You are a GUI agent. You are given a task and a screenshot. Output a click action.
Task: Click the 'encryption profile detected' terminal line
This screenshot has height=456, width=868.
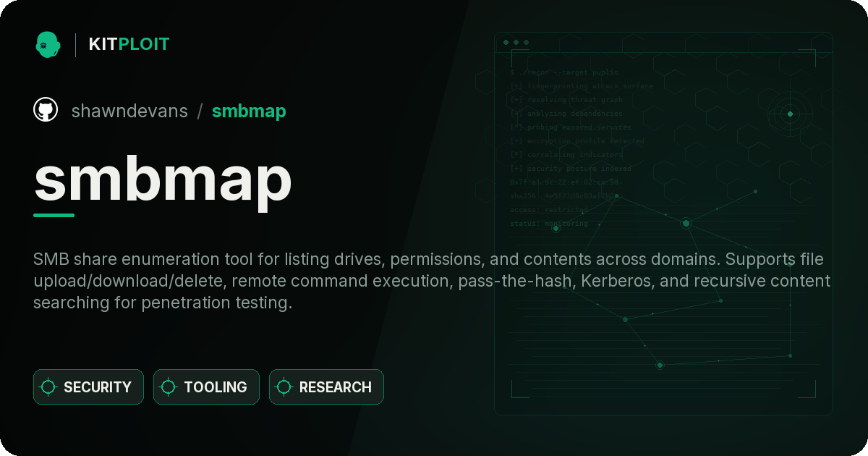576,141
